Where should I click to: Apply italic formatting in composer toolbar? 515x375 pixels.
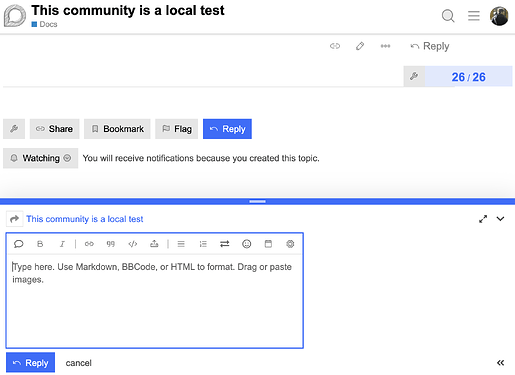(x=62, y=244)
